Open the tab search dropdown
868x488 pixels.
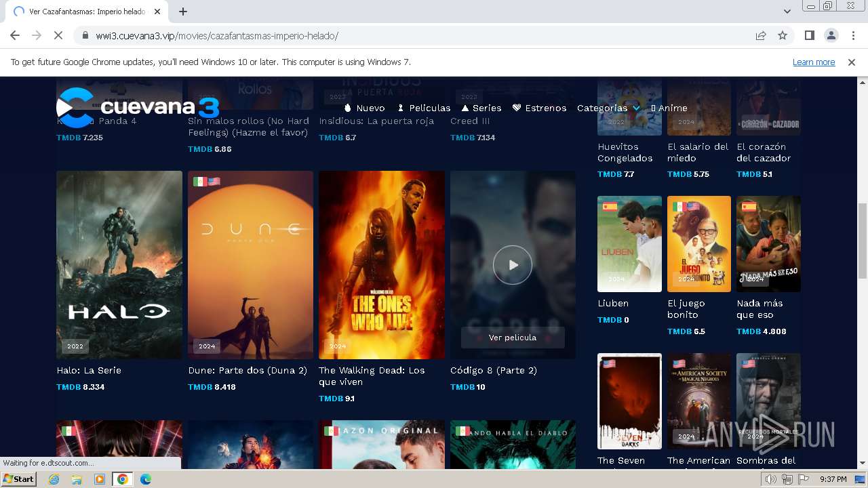click(x=787, y=12)
